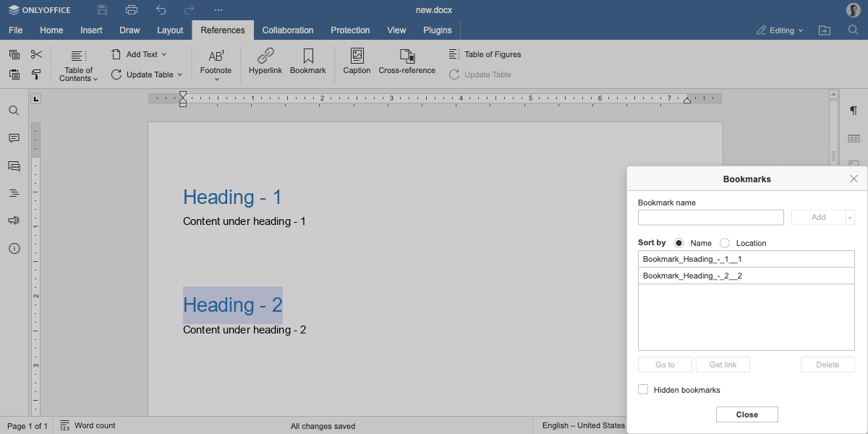The height and width of the screenshot is (434, 868).
Task: Expand the Footnote dropdown
Action: pos(216,79)
